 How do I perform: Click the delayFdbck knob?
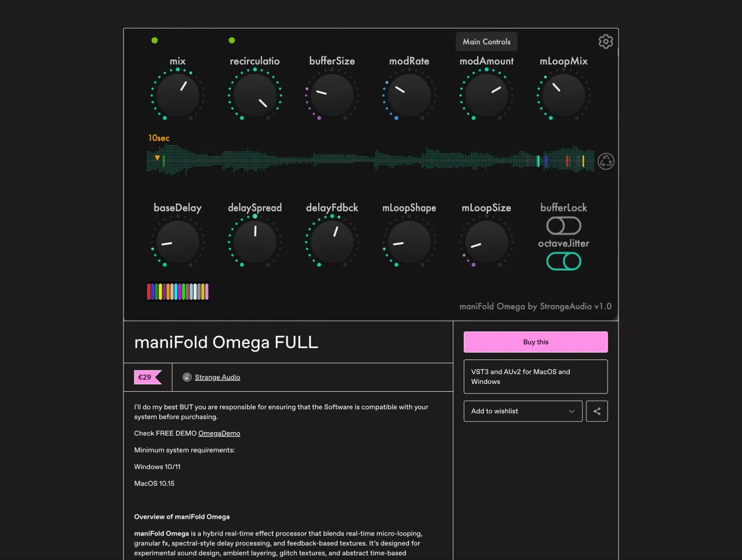332,242
